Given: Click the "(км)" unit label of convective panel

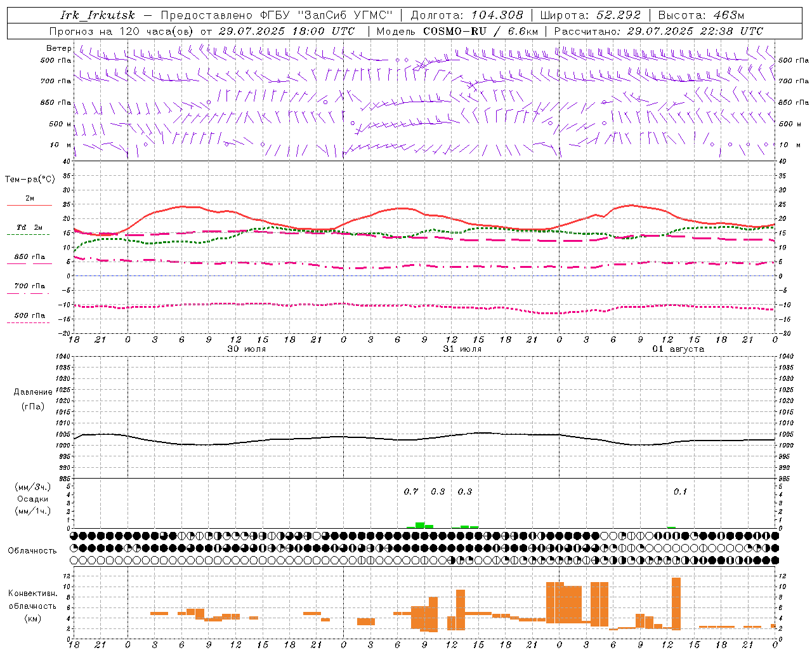Looking at the screenshot, I should pos(33,618).
